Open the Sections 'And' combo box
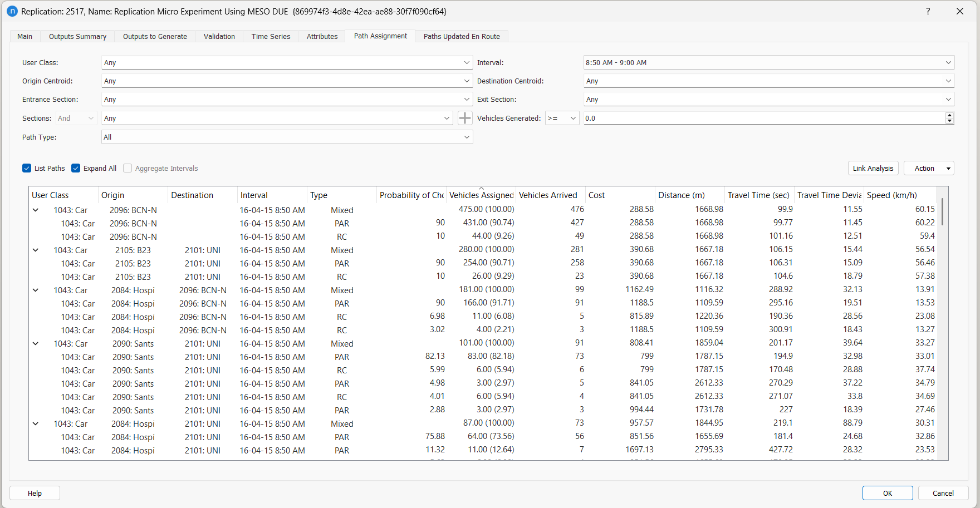The image size is (980, 508). [x=76, y=118]
